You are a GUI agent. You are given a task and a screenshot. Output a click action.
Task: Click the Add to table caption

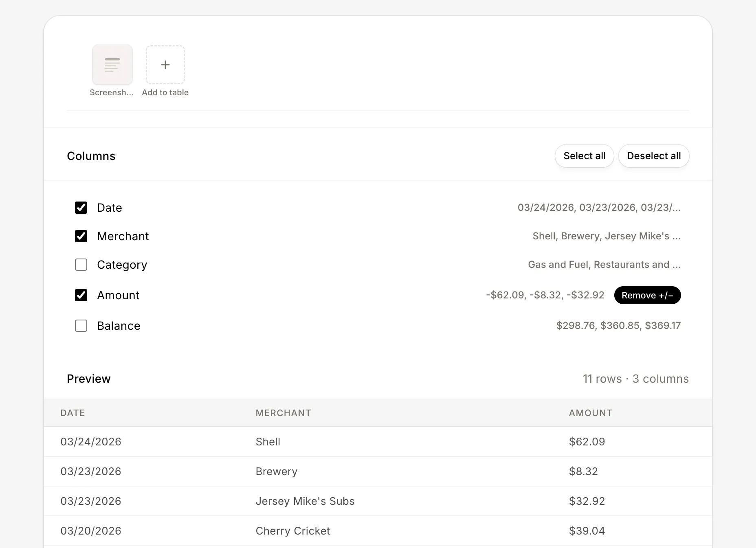pyautogui.click(x=165, y=92)
